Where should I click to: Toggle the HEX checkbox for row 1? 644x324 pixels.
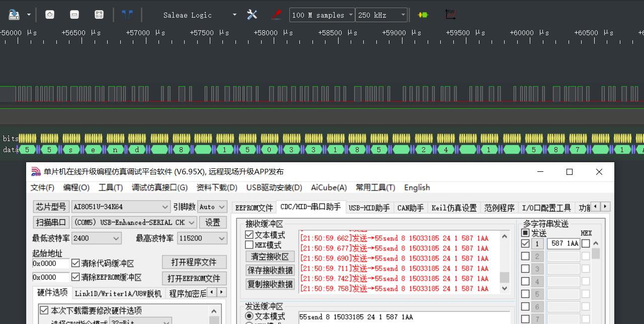coord(586,243)
